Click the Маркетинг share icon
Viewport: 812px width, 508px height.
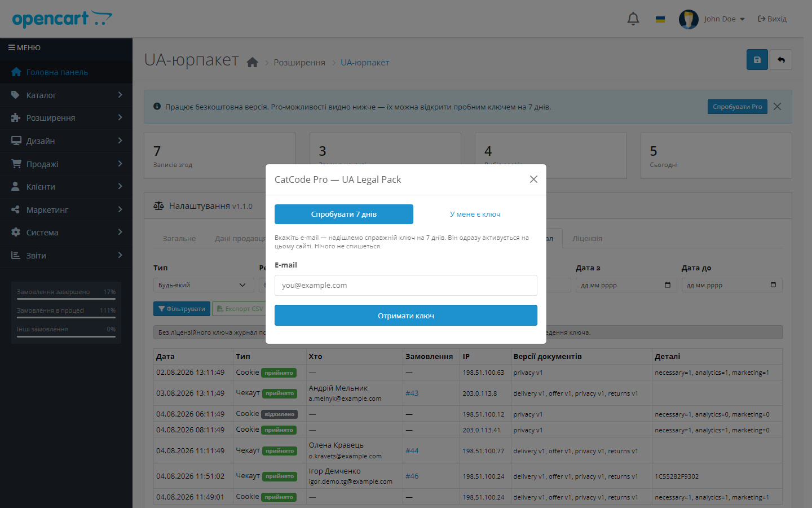click(16, 210)
